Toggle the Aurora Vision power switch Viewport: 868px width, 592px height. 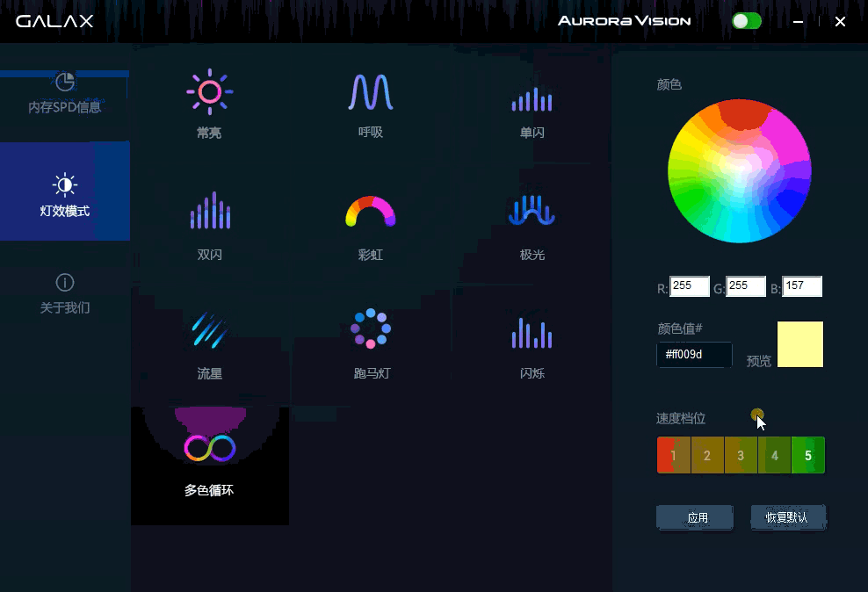[x=747, y=21]
